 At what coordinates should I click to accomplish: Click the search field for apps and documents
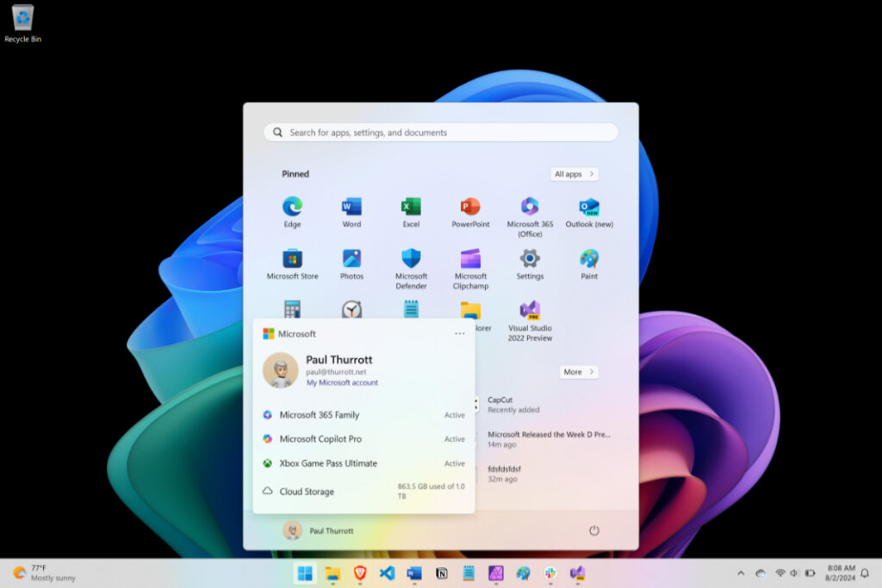[x=440, y=132]
